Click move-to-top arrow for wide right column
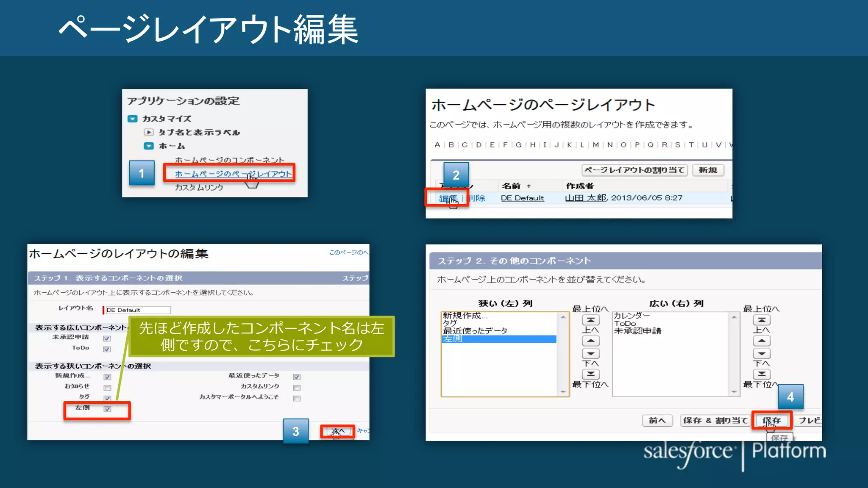The width and height of the screenshot is (868, 488). (762, 320)
